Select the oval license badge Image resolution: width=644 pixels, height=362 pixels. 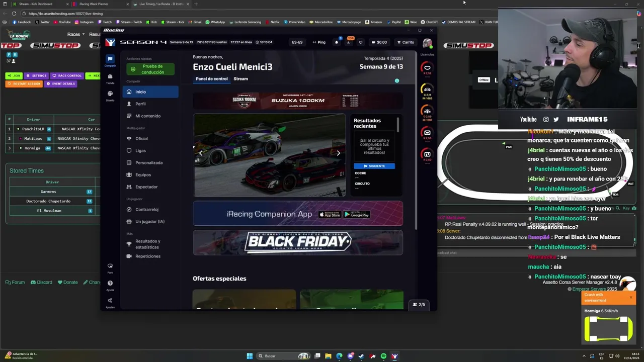coord(427,68)
